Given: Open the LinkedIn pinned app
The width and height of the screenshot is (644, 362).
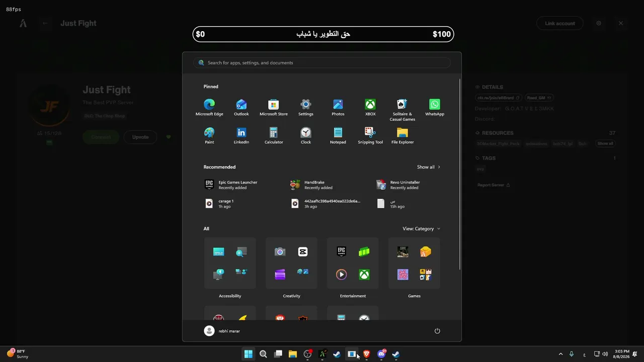Looking at the screenshot, I should tap(242, 135).
